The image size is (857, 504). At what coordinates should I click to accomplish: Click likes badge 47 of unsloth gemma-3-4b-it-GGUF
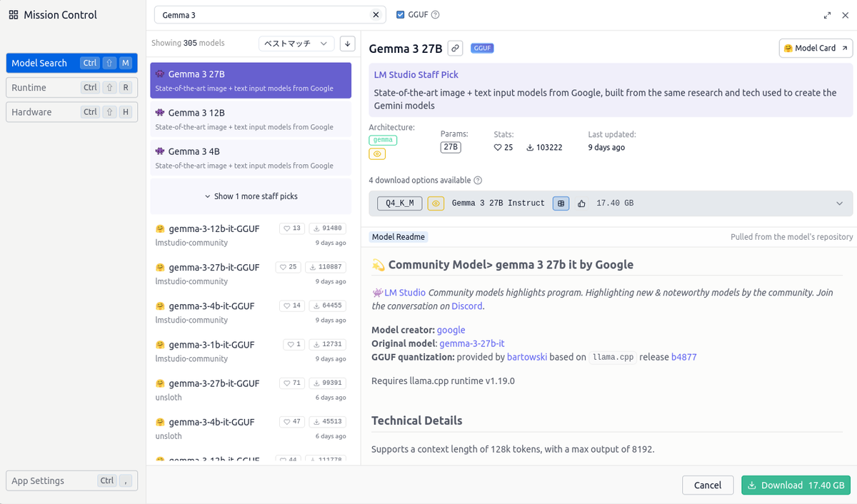point(291,421)
